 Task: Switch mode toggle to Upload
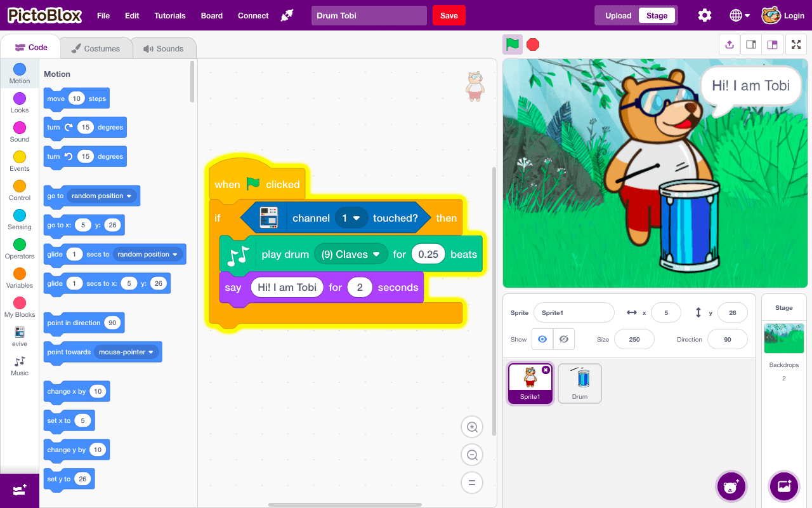click(618, 16)
